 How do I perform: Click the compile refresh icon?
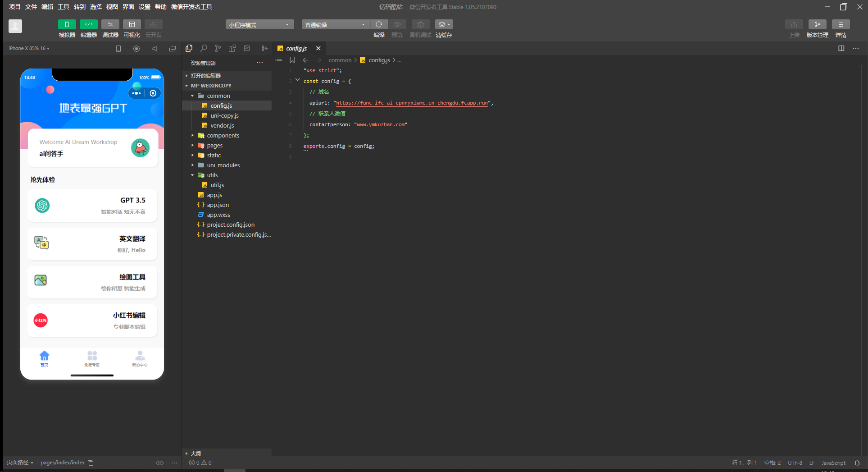pyautogui.click(x=379, y=25)
